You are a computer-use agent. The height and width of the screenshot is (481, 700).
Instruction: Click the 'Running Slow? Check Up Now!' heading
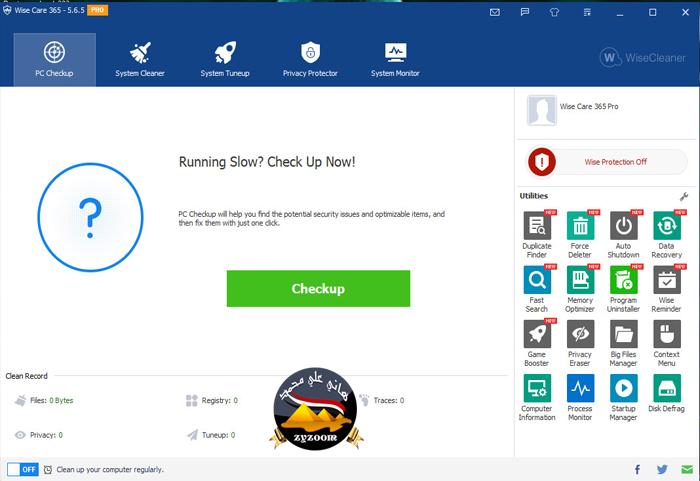click(267, 162)
